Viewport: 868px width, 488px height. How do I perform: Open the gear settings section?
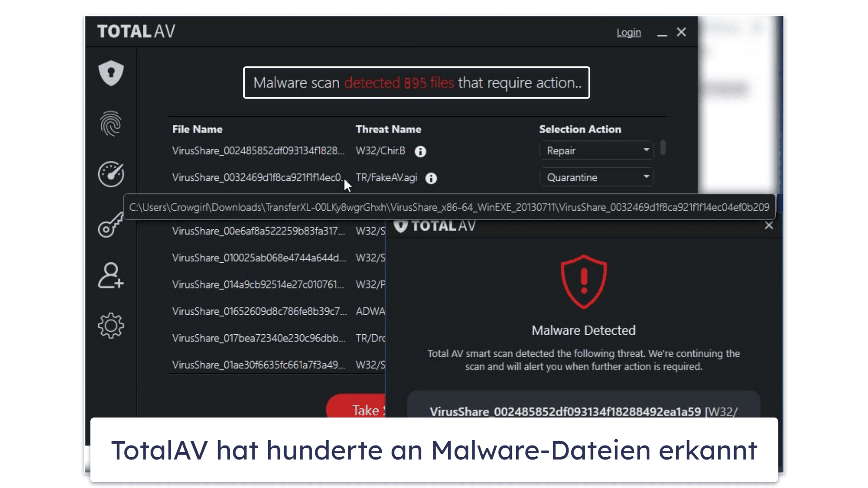click(x=111, y=326)
